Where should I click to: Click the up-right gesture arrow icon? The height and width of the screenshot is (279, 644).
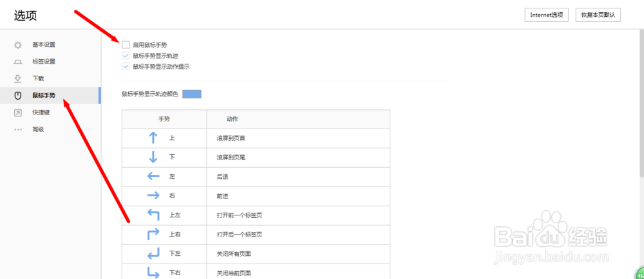tap(153, 235)
